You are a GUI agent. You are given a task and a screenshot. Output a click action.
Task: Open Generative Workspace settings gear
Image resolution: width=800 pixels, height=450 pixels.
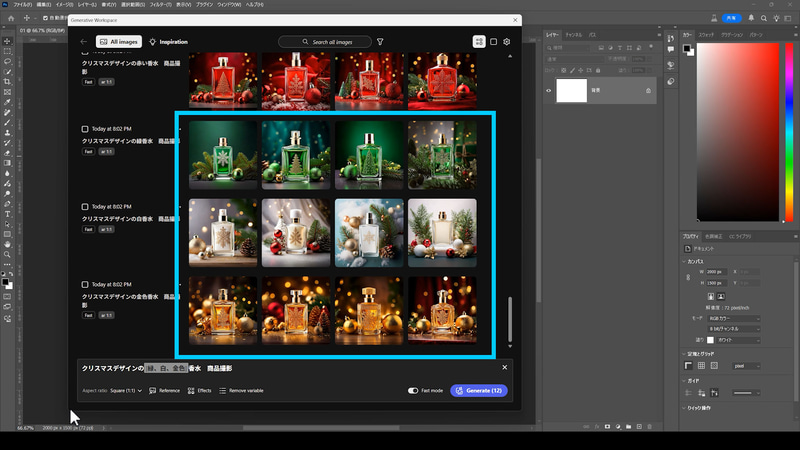(507, 42)
